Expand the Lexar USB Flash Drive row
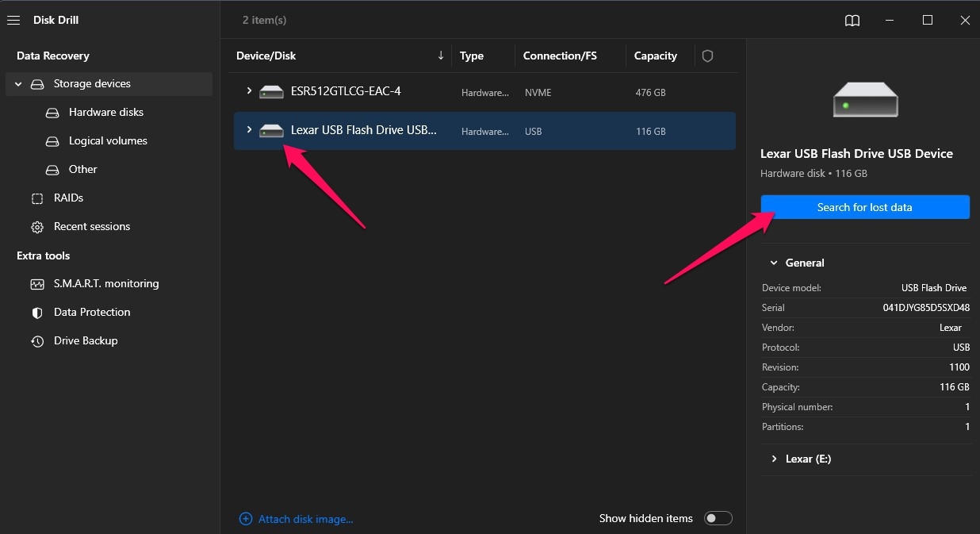 pyautogui.click(x=249, y=130)
